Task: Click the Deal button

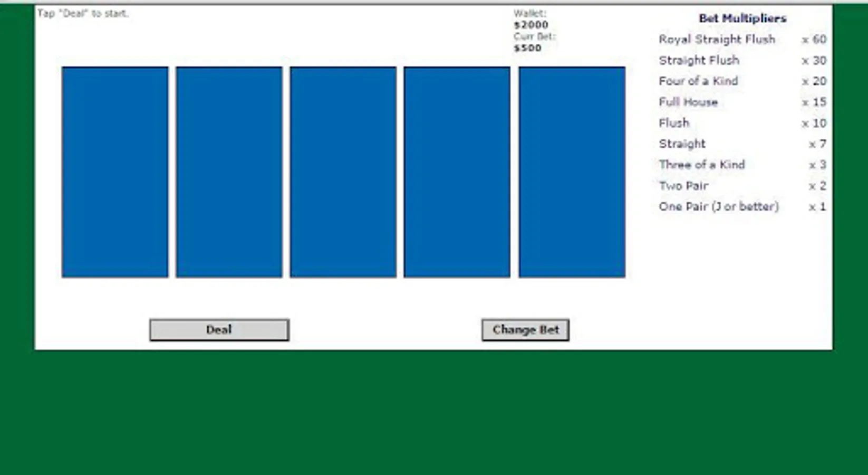Action: tap(218, 329)
